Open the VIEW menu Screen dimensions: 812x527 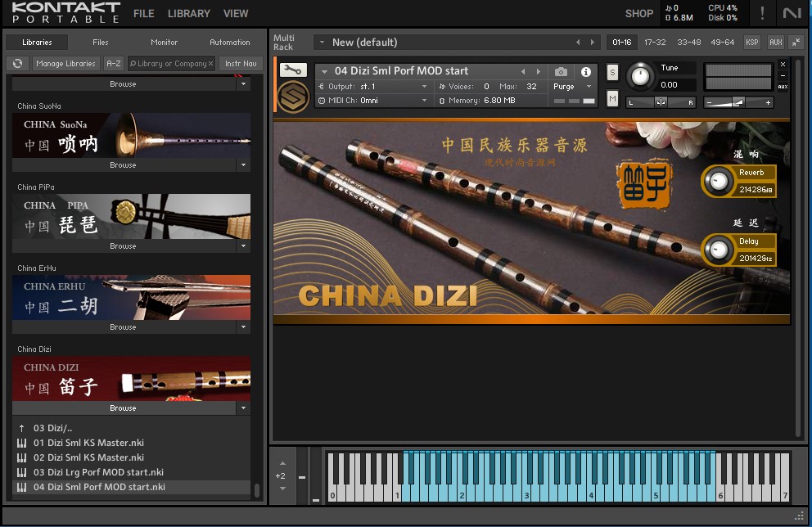coord(236,13)
